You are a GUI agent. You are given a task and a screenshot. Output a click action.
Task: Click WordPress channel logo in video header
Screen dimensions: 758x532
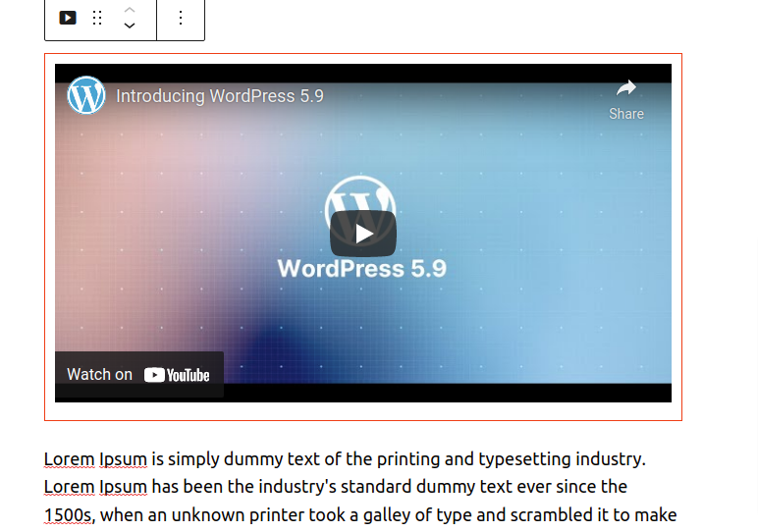86,95
